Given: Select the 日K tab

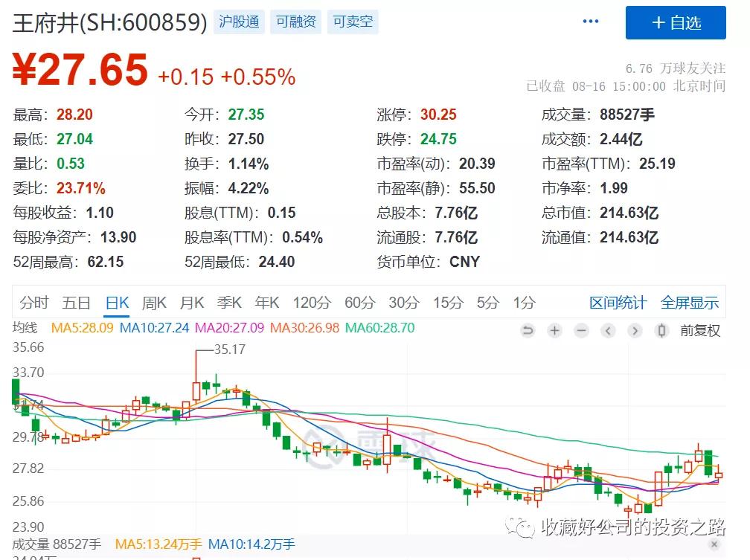Looking at the screenshot, I should point(117,303).
